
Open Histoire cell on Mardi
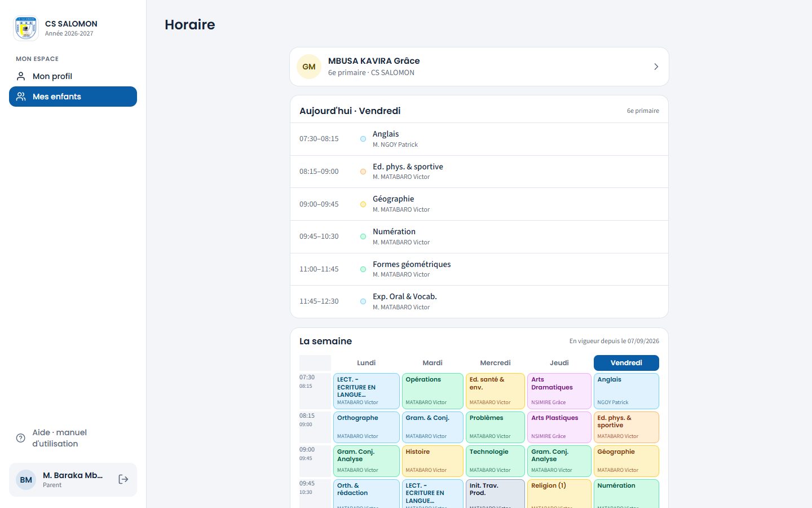(x=433, y=461)
